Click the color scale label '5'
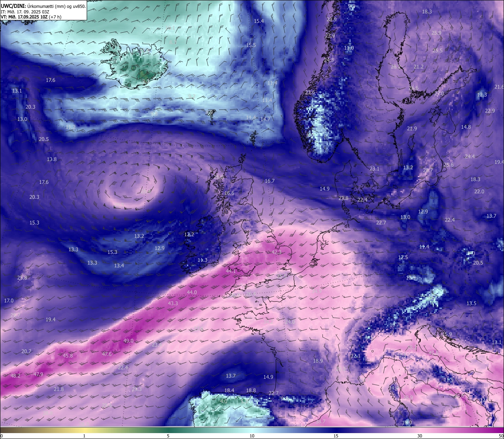Viewport: 504px width, 439px height. click(168, 436)
